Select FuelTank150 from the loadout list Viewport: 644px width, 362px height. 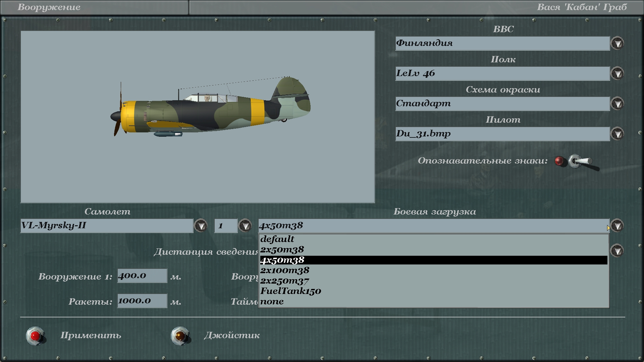click(x=290, y=291)
